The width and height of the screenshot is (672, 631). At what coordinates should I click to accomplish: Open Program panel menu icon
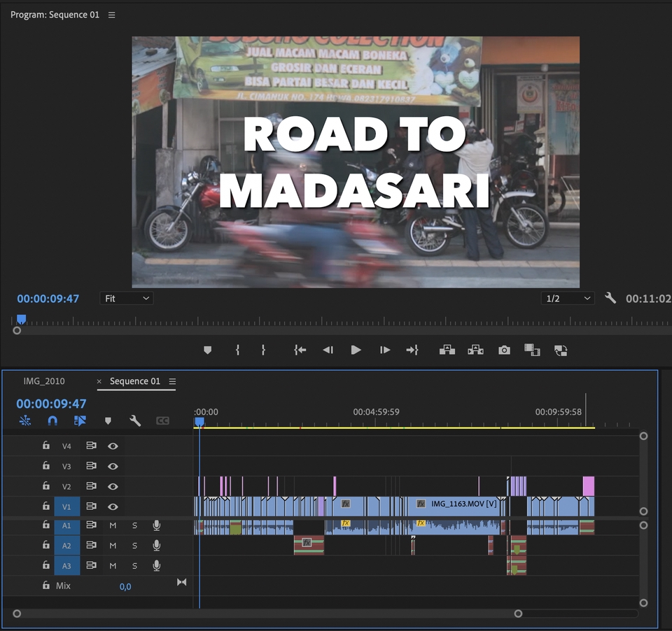coord(112,15)
